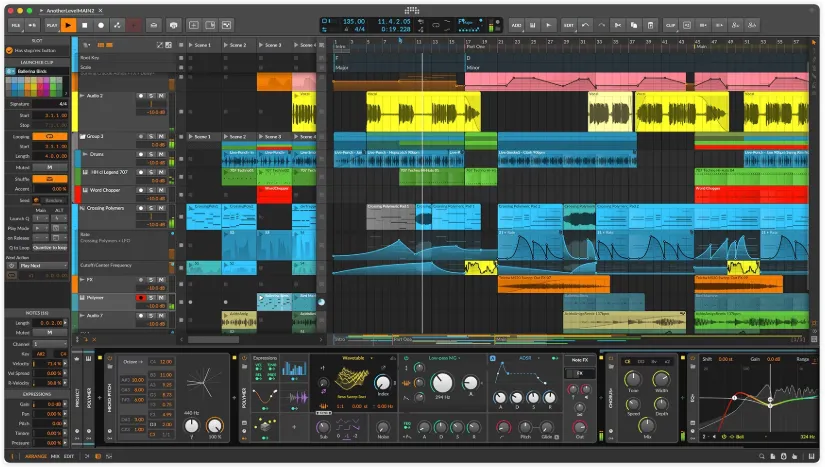The height and width of the screenshot is (467, 825).
Task: Select the red Word Chopper arranger clip
Action: 751,194
